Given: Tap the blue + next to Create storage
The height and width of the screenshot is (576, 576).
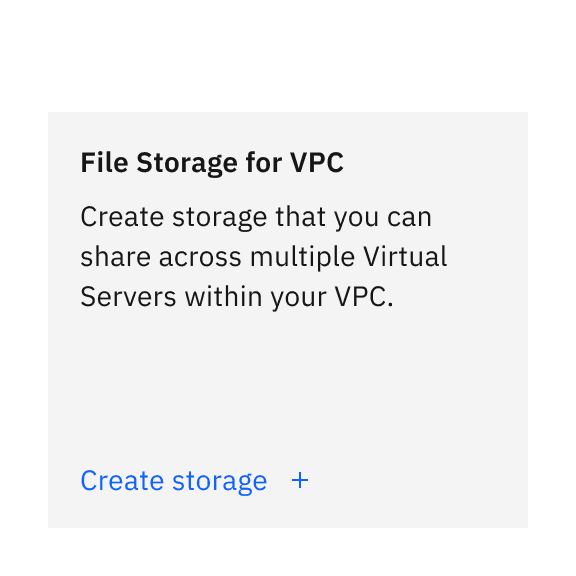Looking at the screenshot, I should [x=300, y=480].
